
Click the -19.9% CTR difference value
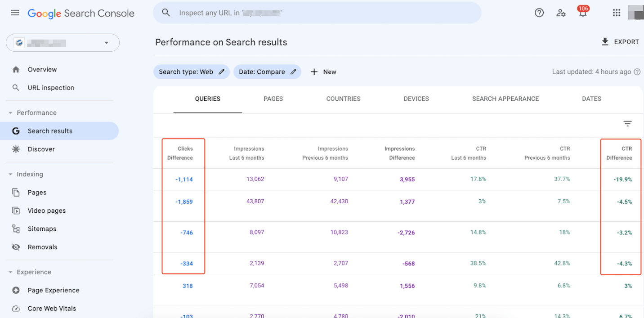tap(623, 179)
